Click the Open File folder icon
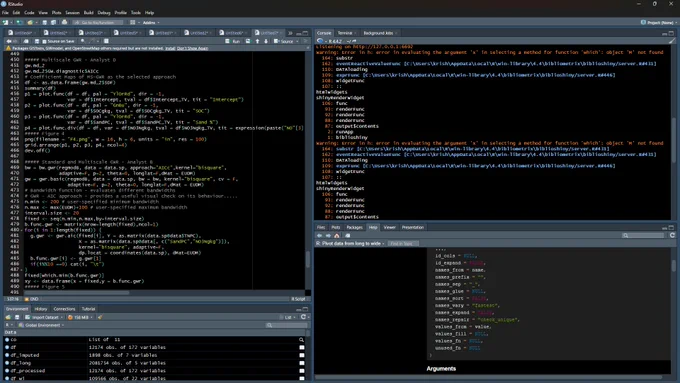Screen dimensions: 680x383 (x=29, y=23)
